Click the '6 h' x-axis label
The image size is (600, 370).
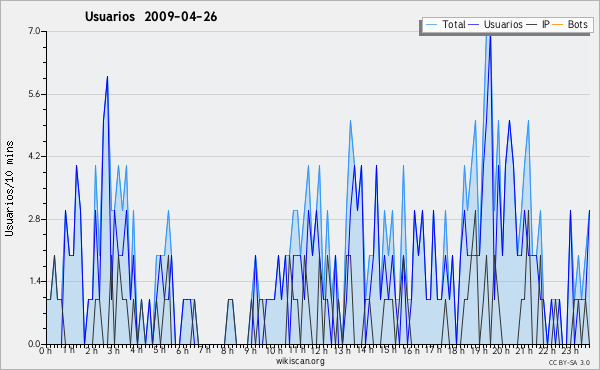pos(182,351)
